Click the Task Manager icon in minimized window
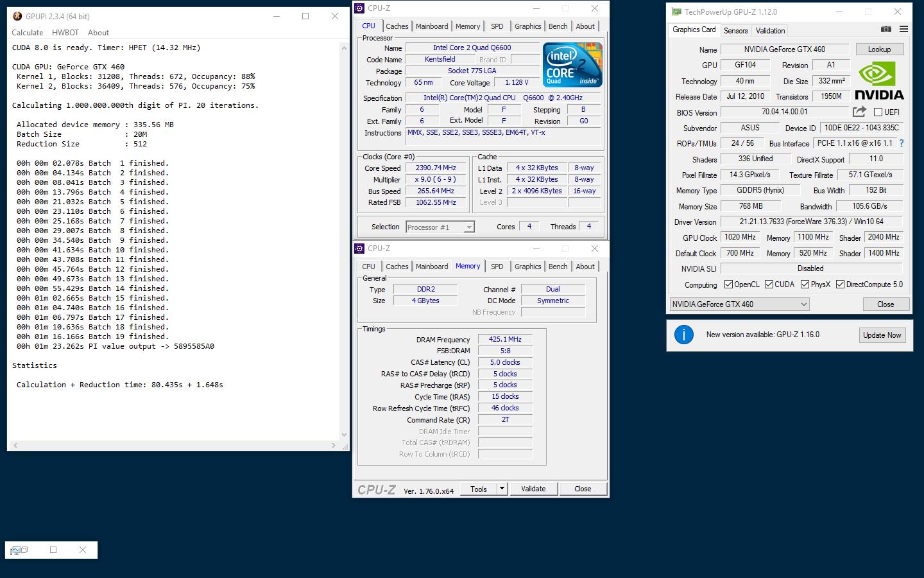The height and width of the screenshot is (578, 924). pos(17,550)
